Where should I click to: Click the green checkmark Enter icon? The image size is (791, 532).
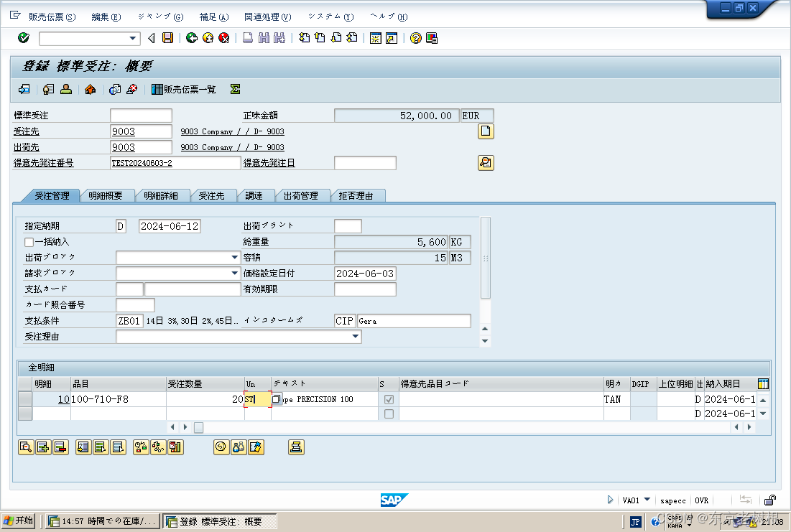(x=23, y=38)
